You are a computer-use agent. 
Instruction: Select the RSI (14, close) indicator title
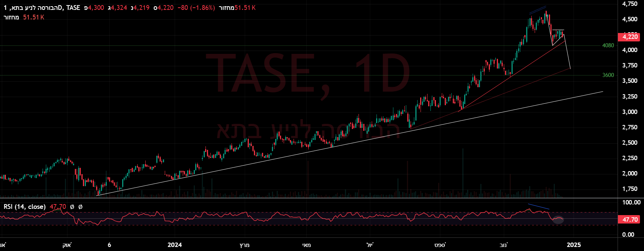tap(25, 207)
